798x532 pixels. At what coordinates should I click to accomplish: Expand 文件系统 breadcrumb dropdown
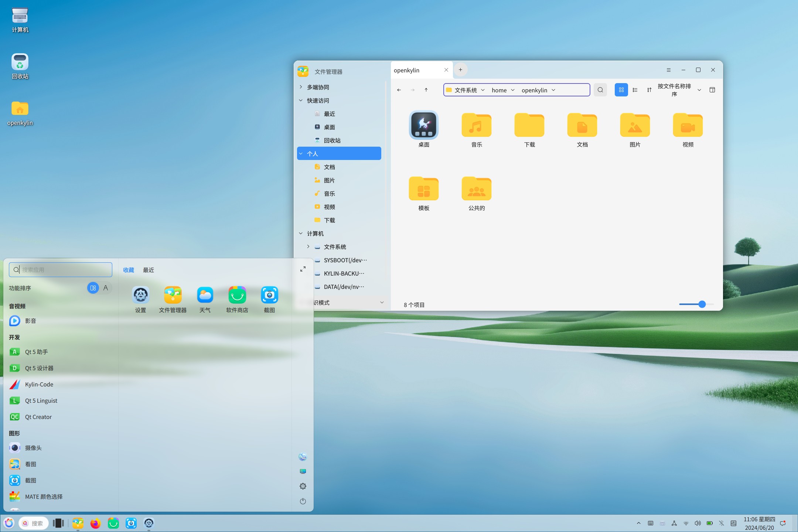[483, 90]
